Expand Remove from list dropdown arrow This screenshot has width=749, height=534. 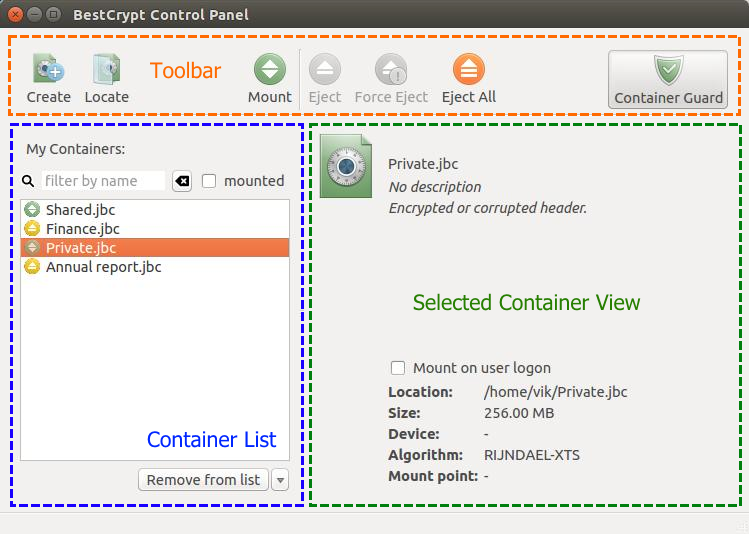tap(280, 480)
